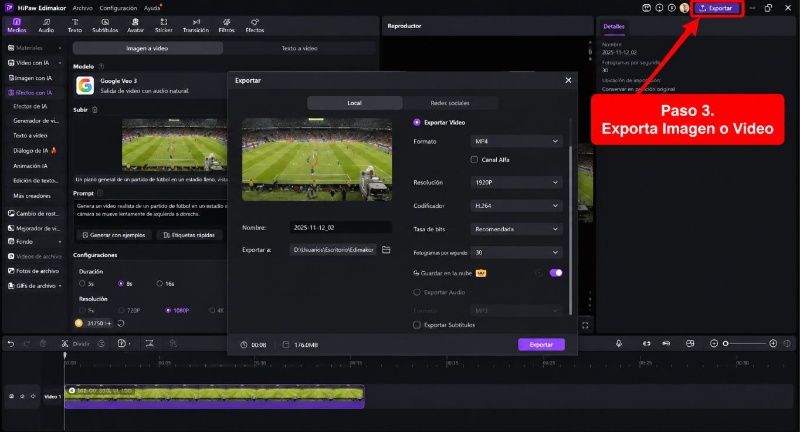Click the timeline zoom slider

(745, 344)
